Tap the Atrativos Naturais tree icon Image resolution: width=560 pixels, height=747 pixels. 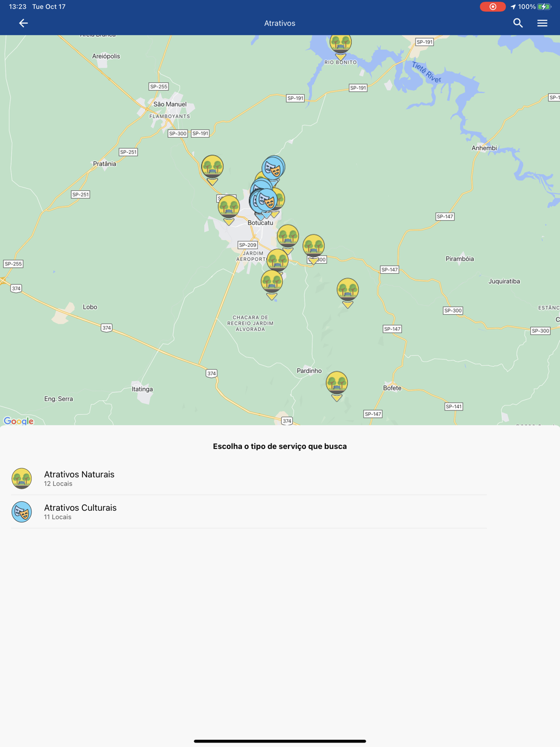click(x=22, y=478)
